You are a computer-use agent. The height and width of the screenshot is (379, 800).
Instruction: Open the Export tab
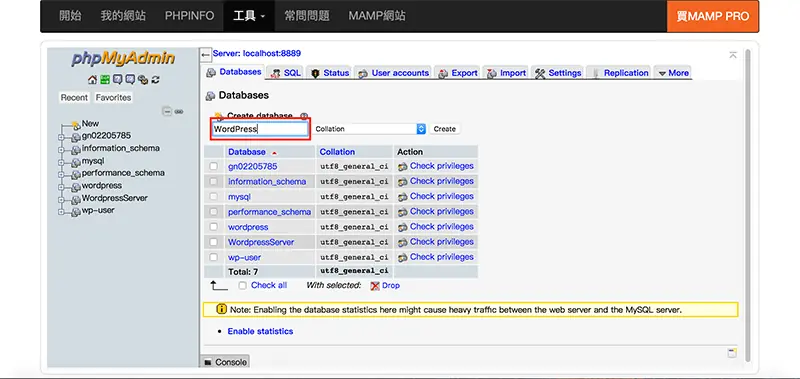click(458, 73)
